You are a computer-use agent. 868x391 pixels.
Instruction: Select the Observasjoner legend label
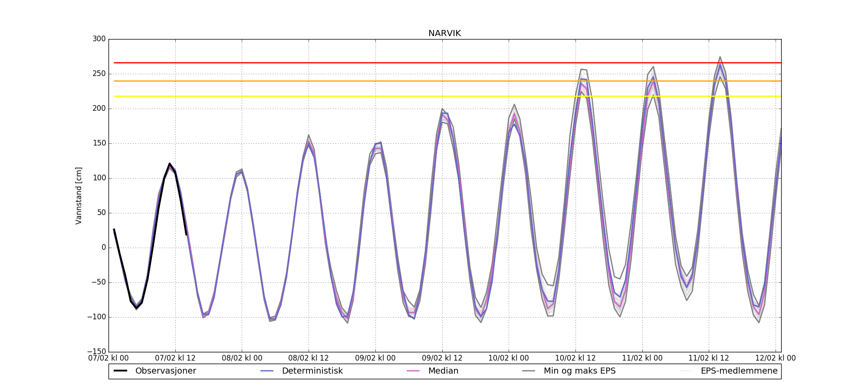[x=165, y=371]
